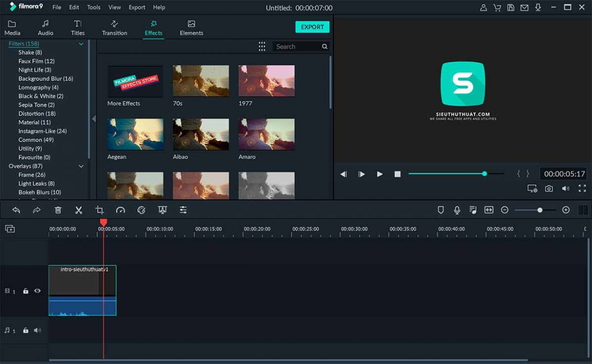Switch to the Transition tab
592x364 pixels.
pyautogui.click(x=114, y=27)
